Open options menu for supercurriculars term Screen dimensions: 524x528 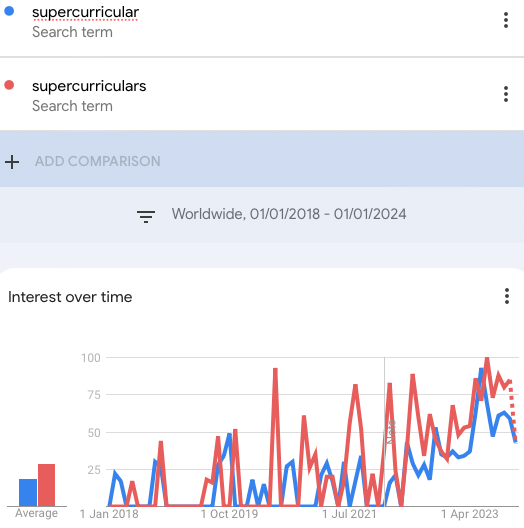(x=505, y=94)
